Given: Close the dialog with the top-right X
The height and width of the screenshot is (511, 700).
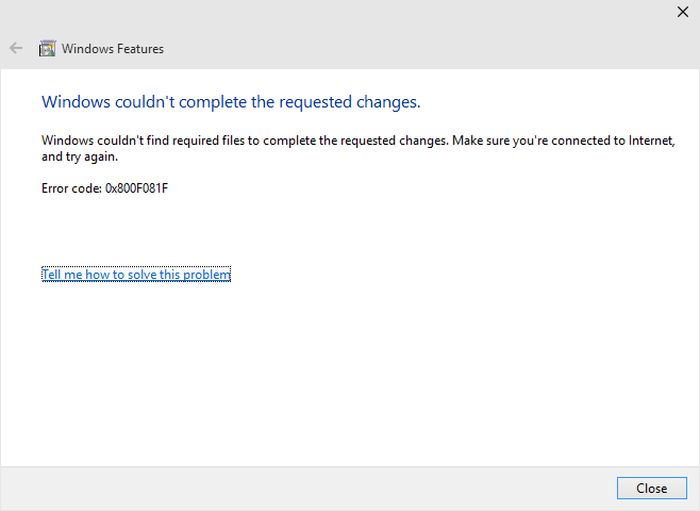Looking at the screenshot, I should 682,12.
